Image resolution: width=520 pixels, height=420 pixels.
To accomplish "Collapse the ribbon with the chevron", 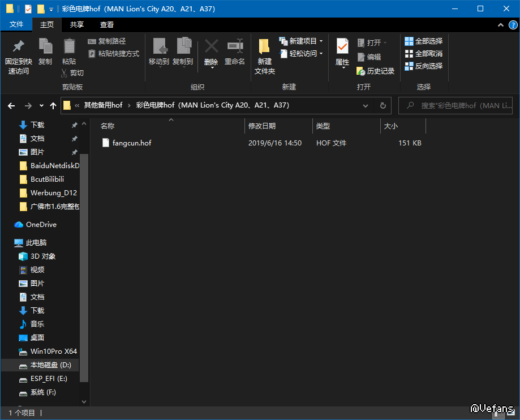I will 501,25.
